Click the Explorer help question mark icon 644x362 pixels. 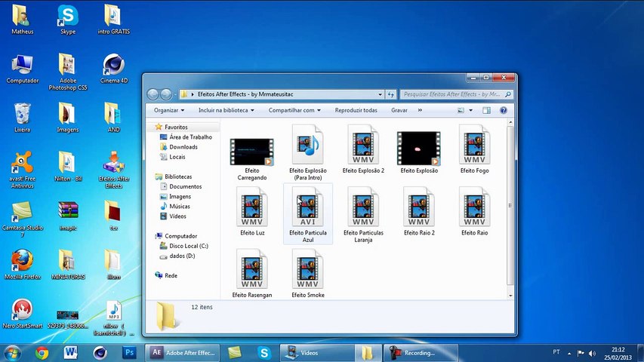pos(503,110)
